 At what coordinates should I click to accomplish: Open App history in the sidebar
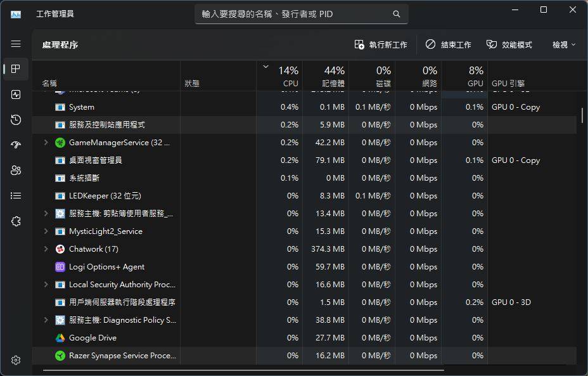point(16,120)
